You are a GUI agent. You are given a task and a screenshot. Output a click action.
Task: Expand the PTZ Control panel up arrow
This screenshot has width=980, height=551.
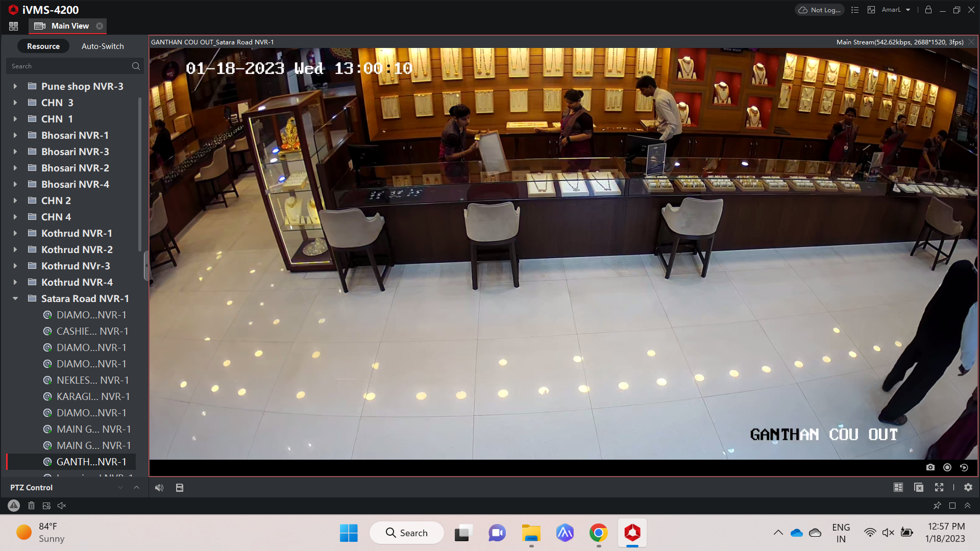point(136,488)
